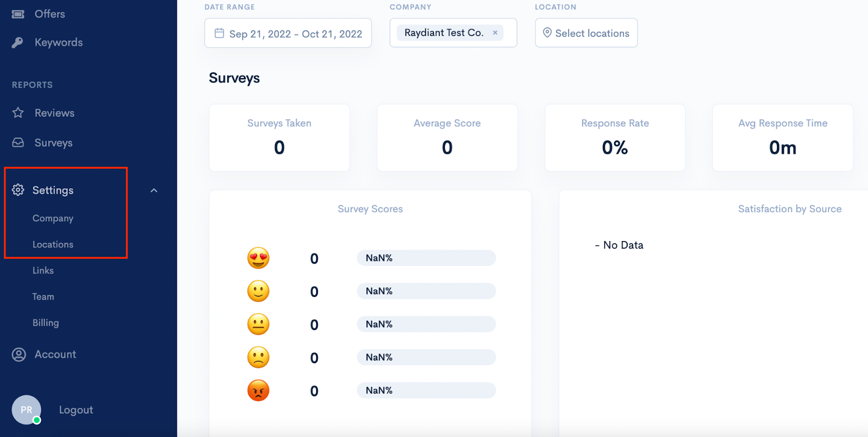Screen dimensions: 868x437
Task: Open the Select locations dropdown
Action: [x=586, y=33]
